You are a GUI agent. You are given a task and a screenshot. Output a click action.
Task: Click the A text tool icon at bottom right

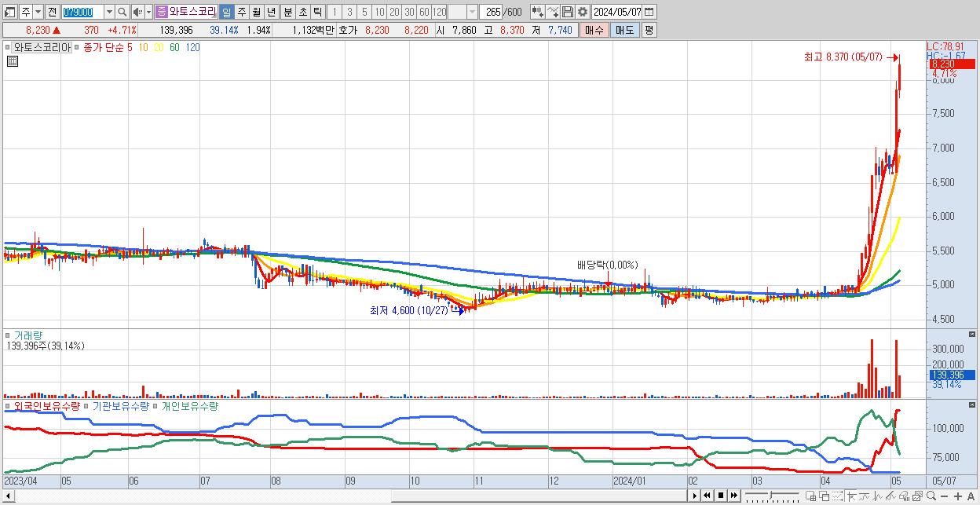point(971,496)
